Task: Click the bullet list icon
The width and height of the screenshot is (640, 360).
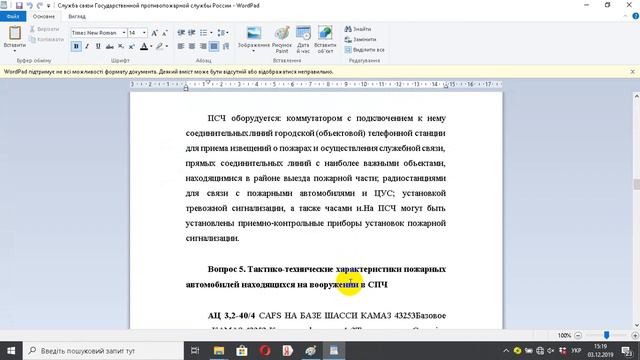Action: click(203, 33)
